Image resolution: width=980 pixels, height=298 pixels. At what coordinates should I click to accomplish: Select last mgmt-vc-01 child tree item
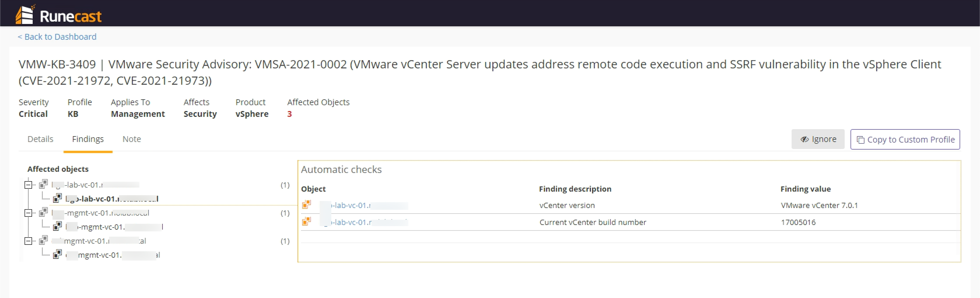pos(113,255)
